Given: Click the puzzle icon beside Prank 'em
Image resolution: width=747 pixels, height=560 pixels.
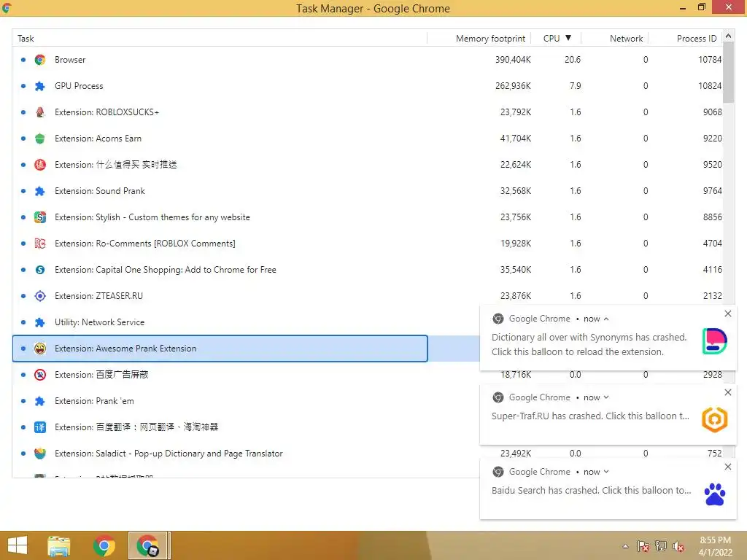Looking at the screenshot, I should (x=40, y=401).
